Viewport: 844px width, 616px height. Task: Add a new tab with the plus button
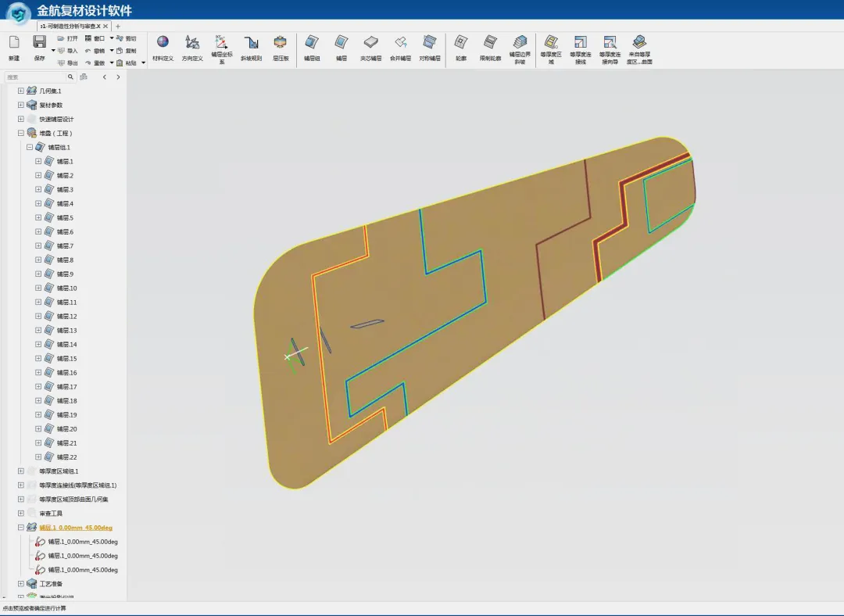pos(118,26)
